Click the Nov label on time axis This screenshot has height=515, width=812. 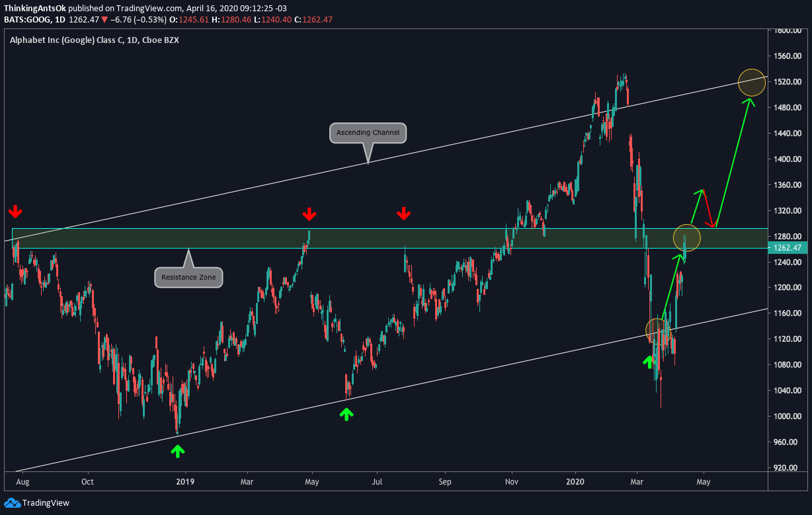point(512,482)
